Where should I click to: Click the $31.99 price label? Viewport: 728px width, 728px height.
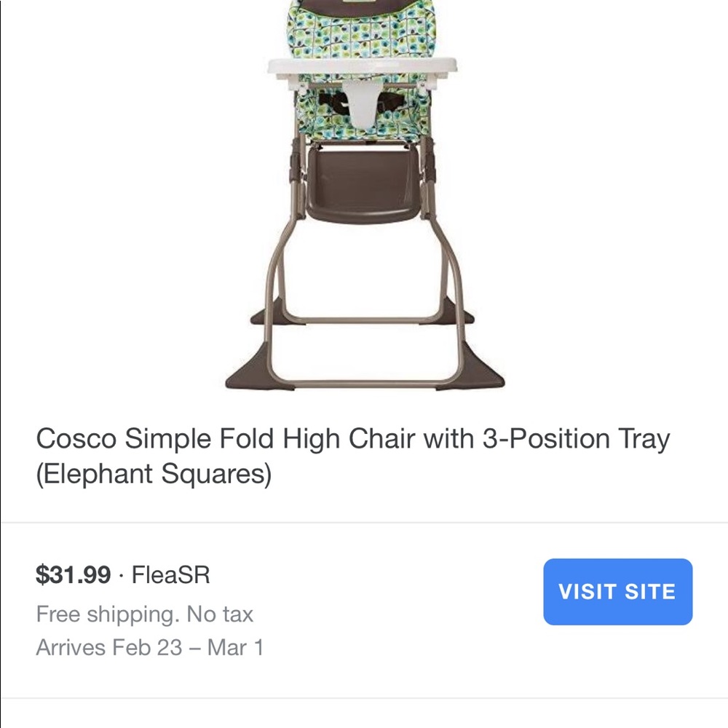tap(71, 574)
